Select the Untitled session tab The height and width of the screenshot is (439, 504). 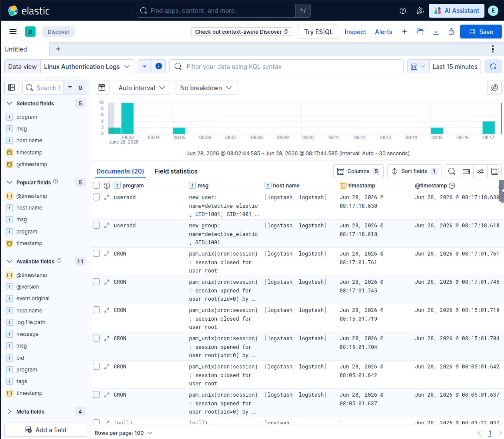[16, 49]
